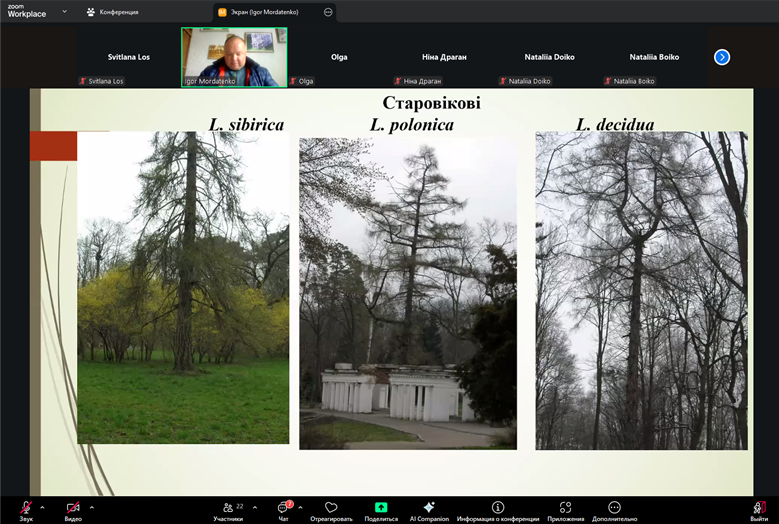Screen dimensions: 779x524
Task: Open Отреагировать reactions heart icon
Action: tap(331, 508)
